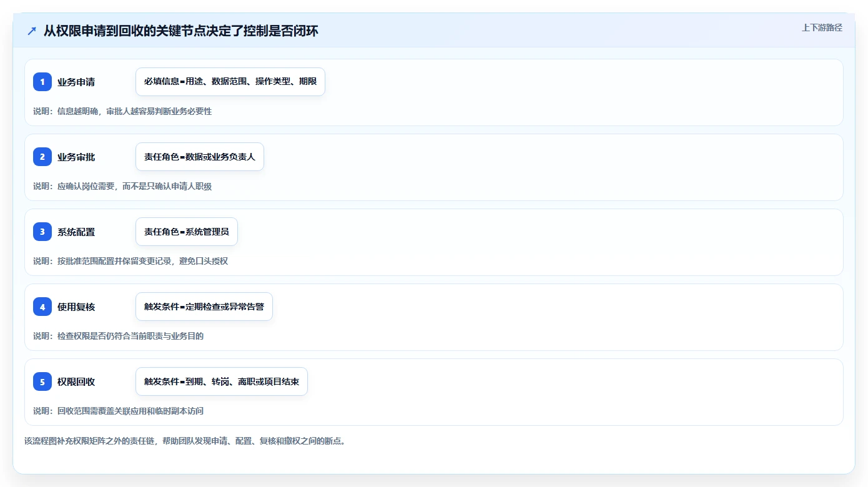Screen dimensions: 868x487
Task: Click the footer sentence starting 该流程图补充
Action: coord(185,441)
